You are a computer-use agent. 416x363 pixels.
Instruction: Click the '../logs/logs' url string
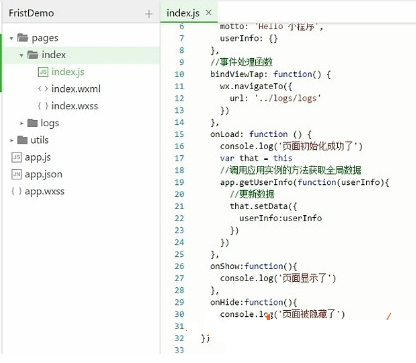coord(288,98)
